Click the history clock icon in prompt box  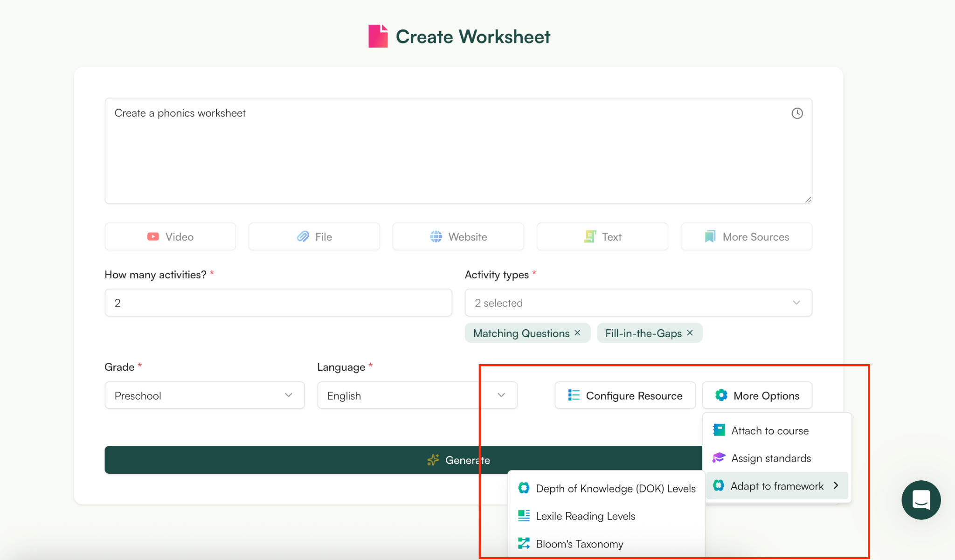797,113
